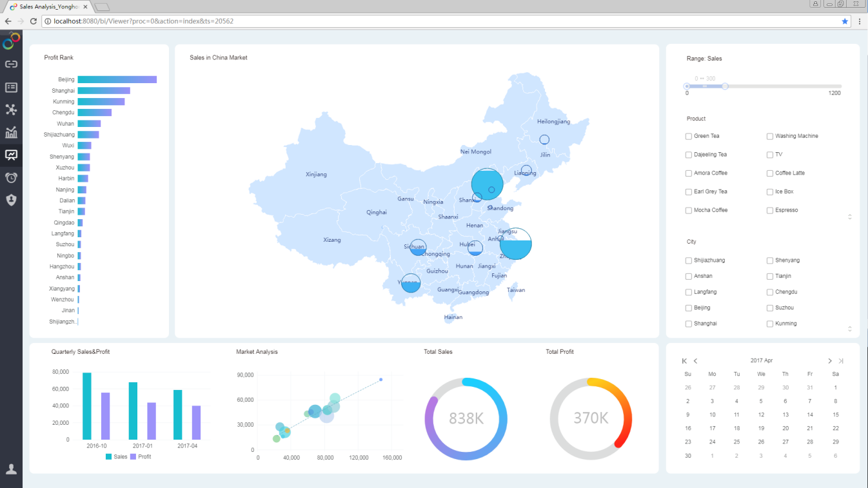Image resolution: width=868 pixels, height=488 pixels.
Task: Go to next month in calendar
Action: point(830,361)
